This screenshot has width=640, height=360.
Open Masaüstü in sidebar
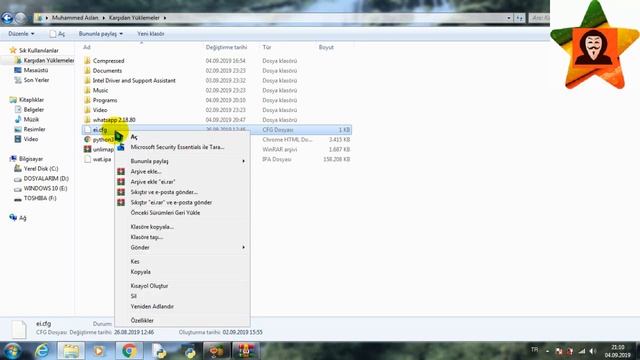point(36,70)
